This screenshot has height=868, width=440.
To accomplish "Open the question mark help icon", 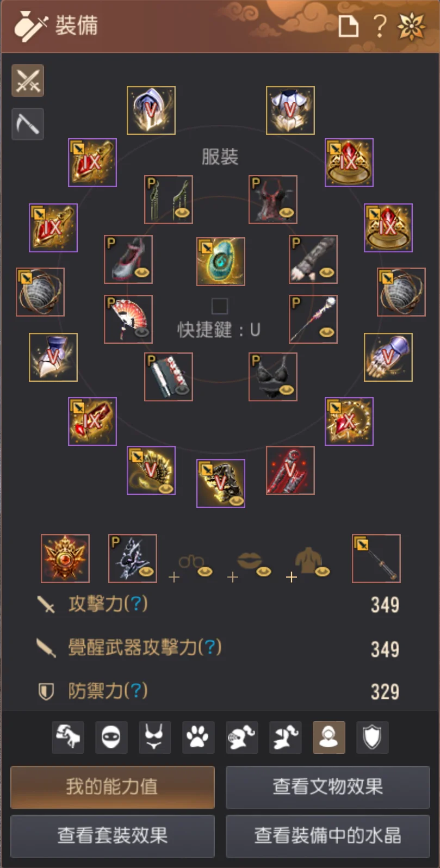I will pos(380,26).
